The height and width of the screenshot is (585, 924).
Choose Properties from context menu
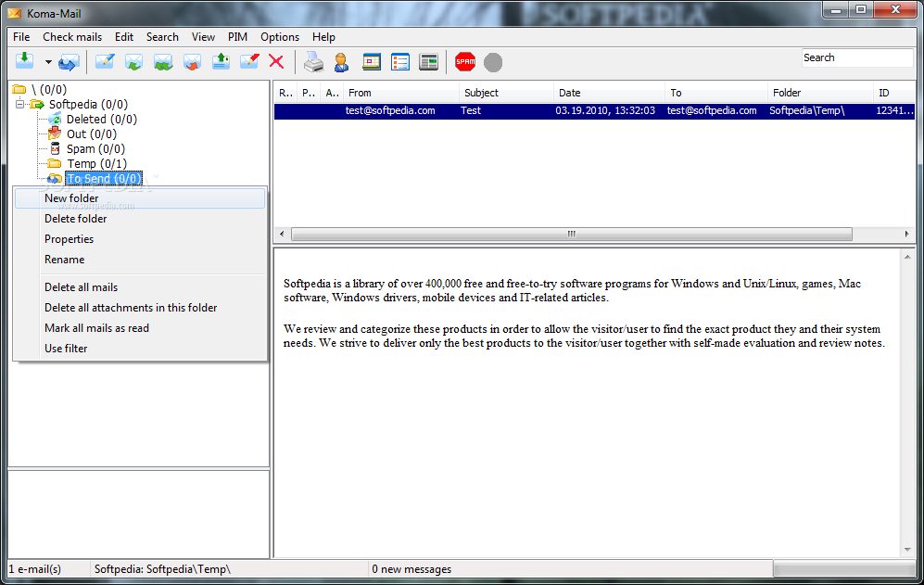[140, 239]
